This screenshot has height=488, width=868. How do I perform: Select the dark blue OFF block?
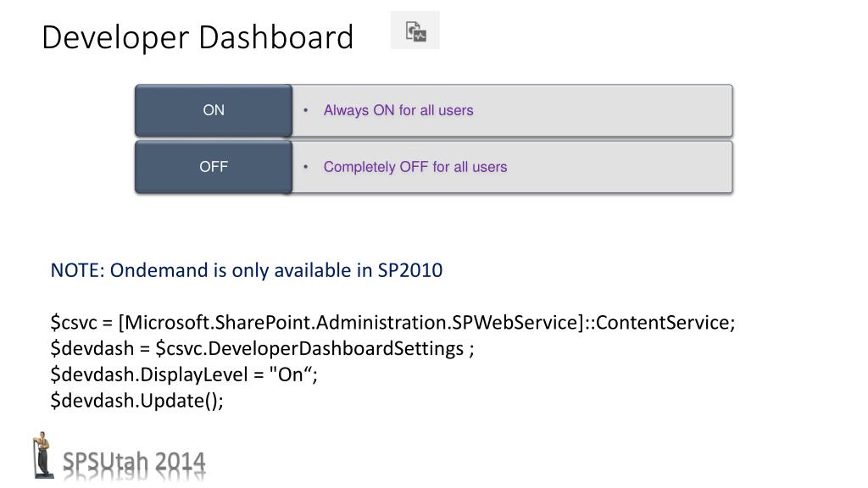[x=214, y=167]
